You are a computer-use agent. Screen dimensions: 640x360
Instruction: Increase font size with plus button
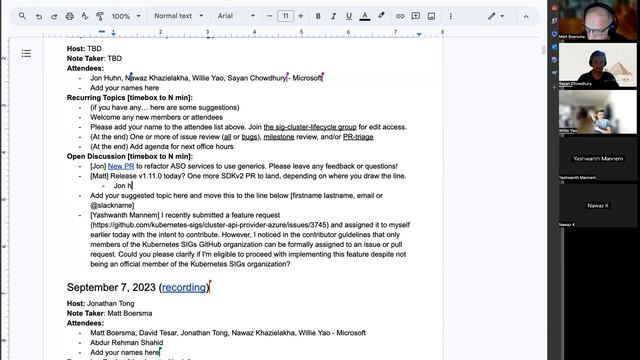pyautogui.click(x=301, y=16)
